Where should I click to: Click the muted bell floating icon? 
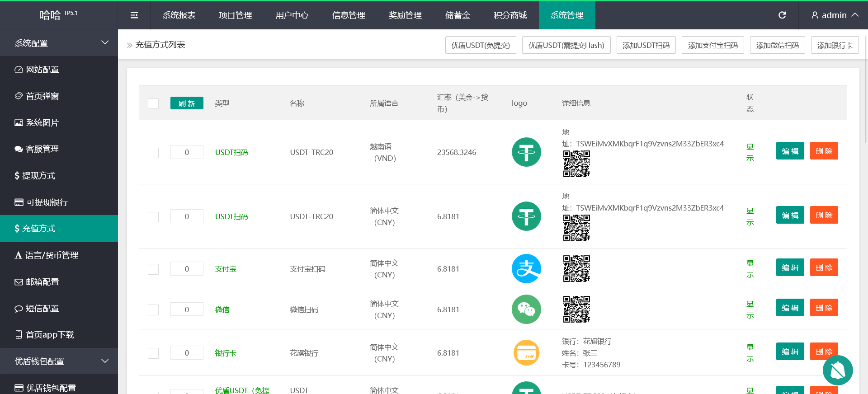[x=837, y=371]
